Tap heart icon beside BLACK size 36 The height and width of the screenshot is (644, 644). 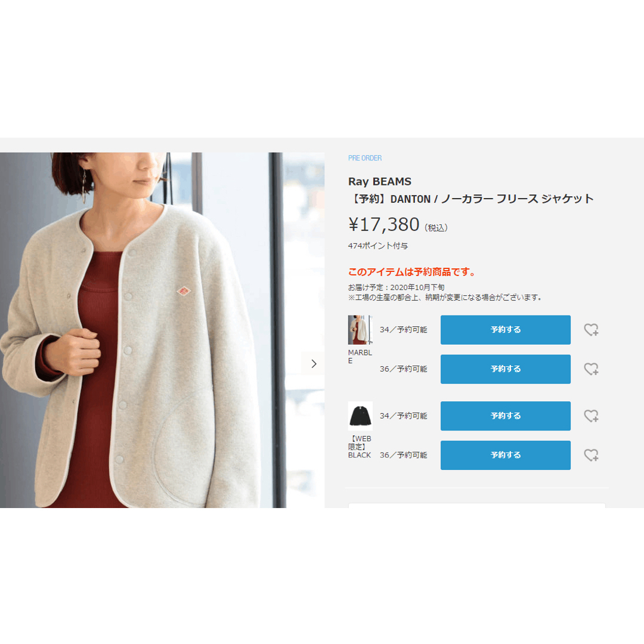point(590,455)
